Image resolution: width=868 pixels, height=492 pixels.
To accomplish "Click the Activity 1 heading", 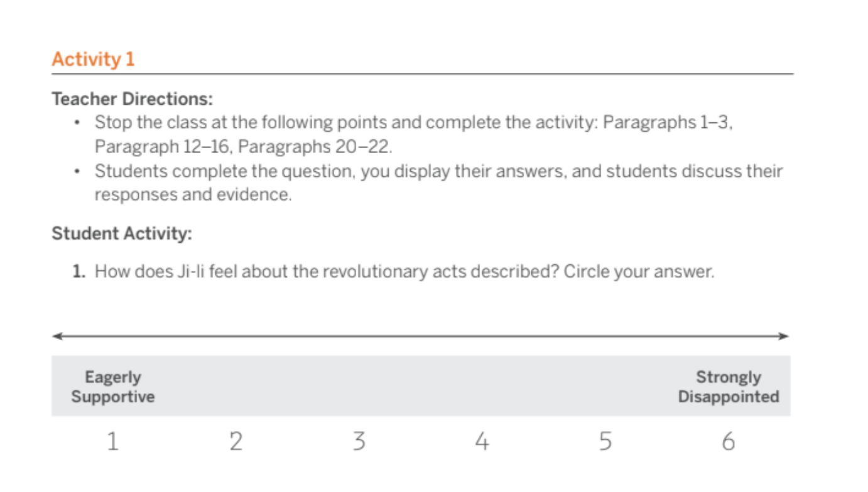I will (93, 60).
